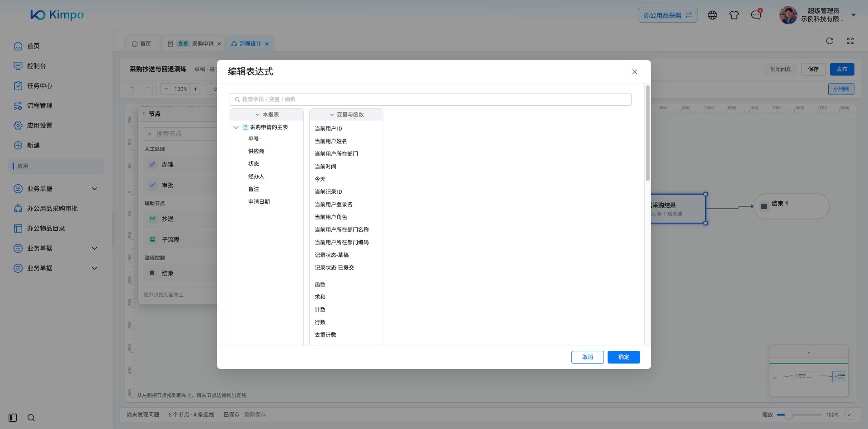This screenshot has width=868, height=429.
Task: Collapse the 本报表 panel header
Action: tap(267, 115)
